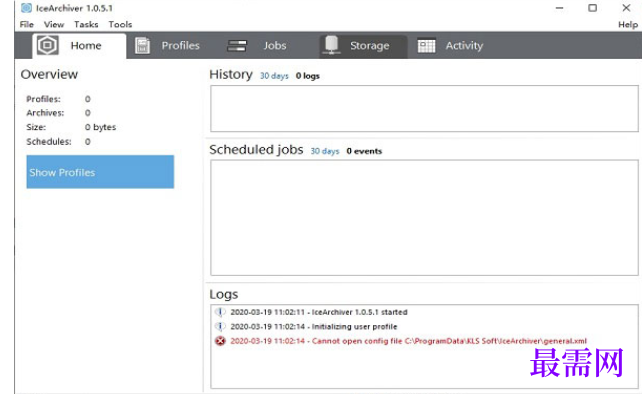Click the Activity calendar icon
This screenshot has width=642, height=394.
tap(426, 45)
